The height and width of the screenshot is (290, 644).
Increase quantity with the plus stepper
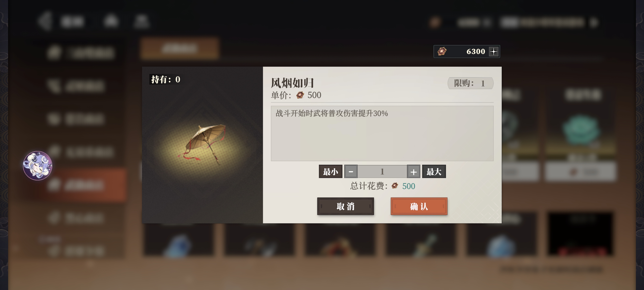tap(413, 172)
